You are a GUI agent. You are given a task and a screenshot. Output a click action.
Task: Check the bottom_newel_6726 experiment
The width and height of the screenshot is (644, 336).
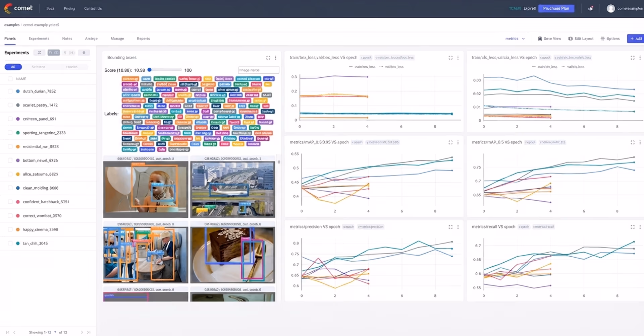coord(10,160)
